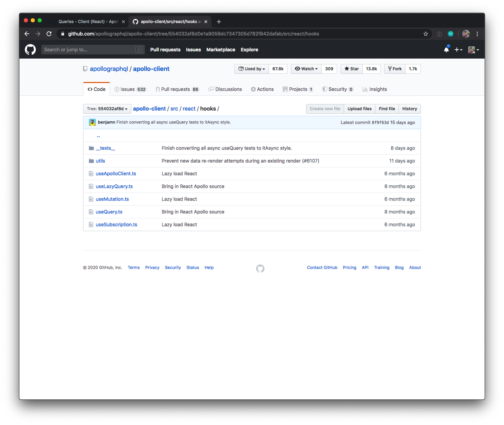Image resolution: width=504 pixels, height=425 pixels.
Task: Reload the page with refresh icon
Action: (x=49, y=34)
